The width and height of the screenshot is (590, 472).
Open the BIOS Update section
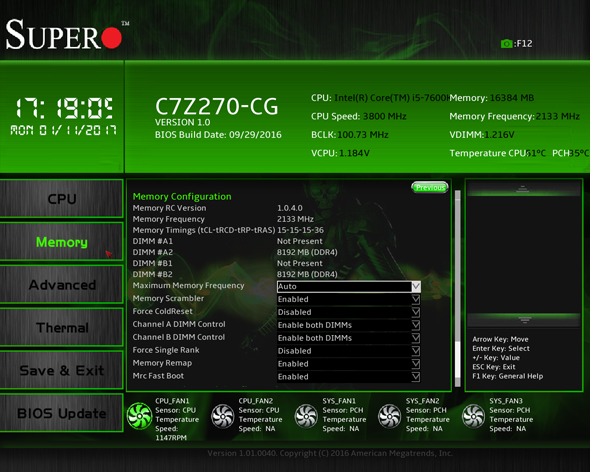point(62,413)
